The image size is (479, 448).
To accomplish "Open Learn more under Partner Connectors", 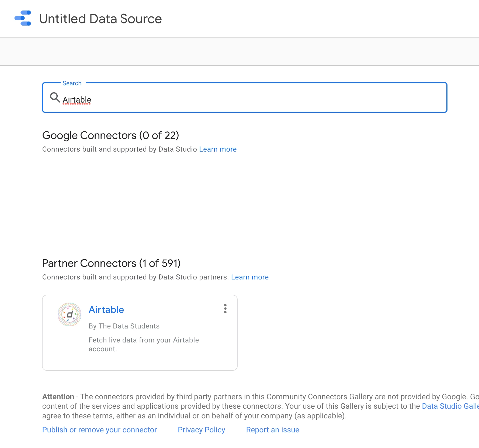I will tap(250, 277).
